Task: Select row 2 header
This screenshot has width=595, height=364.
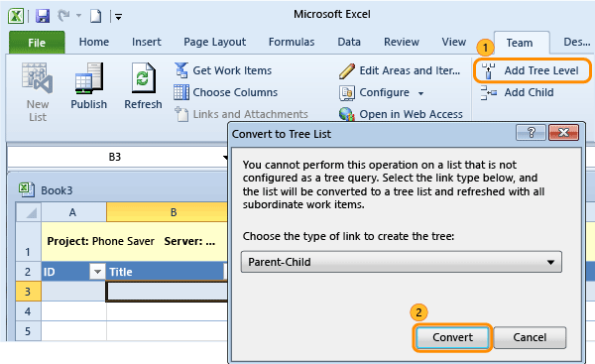Action: (28, 272)
